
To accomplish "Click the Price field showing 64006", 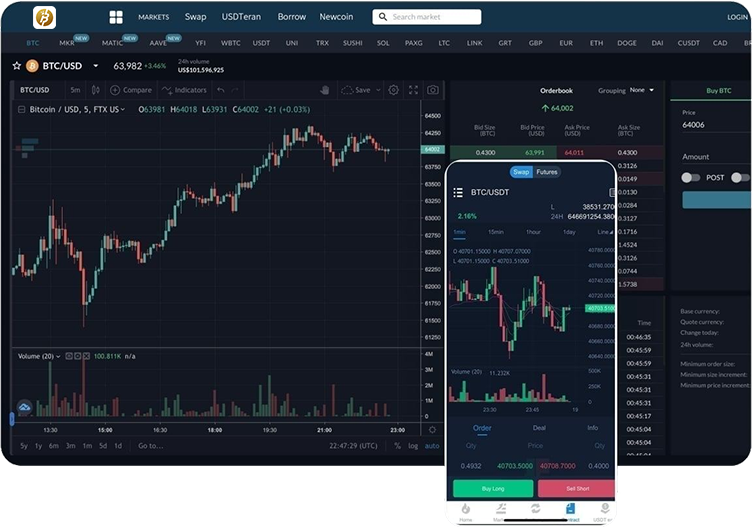I will coord(716,125).
